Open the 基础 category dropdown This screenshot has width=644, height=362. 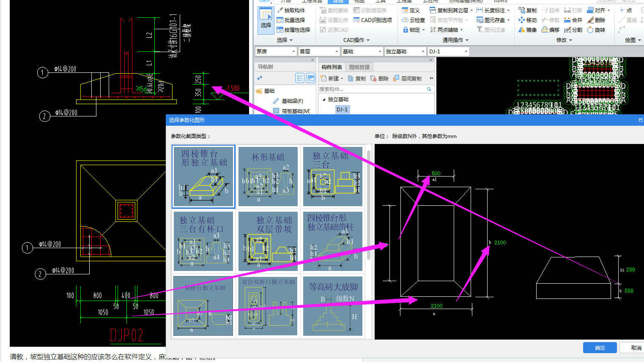coord(380,51)
